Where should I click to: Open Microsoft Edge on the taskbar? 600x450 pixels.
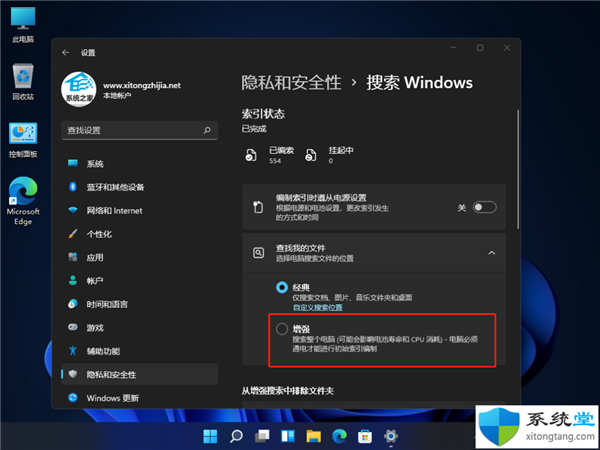pyautogui.click(x=339, y=436)
